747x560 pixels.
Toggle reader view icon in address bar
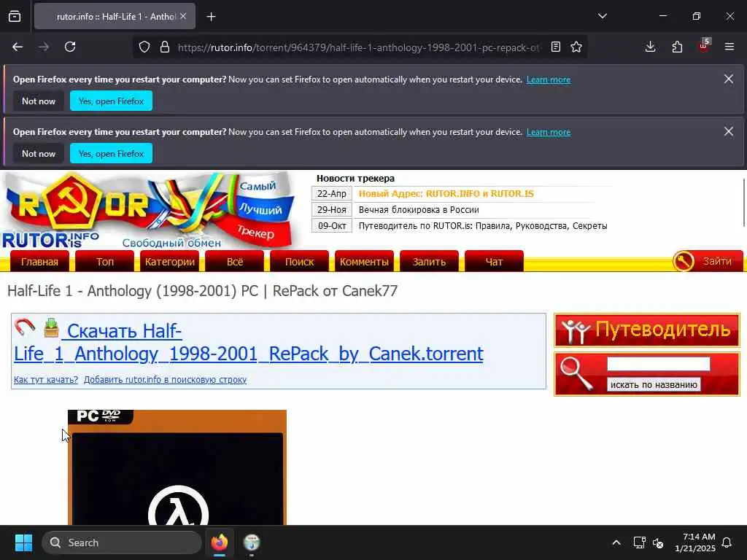(555, 47)
